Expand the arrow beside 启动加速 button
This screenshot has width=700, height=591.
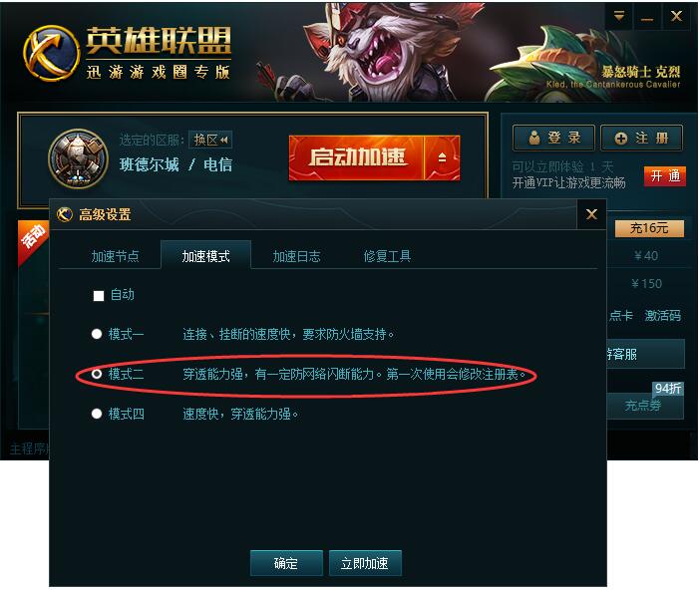tap(442, 157)
